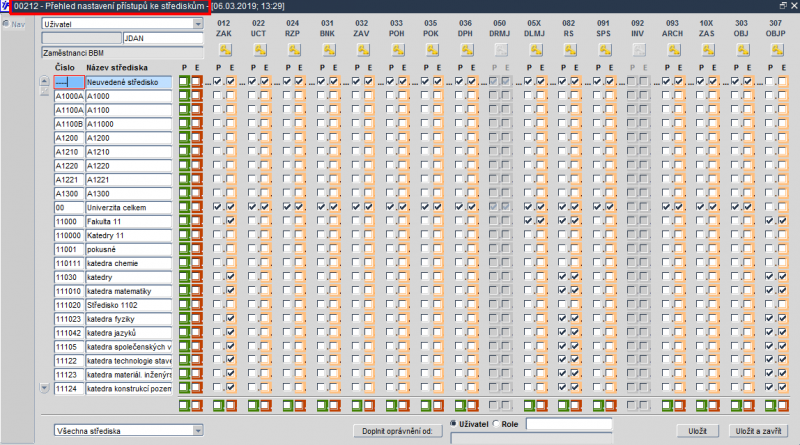The width and height of the screenshot is (800, 445).
Task: Click the key icon under 307 OBJP
Action: point(777,50)
